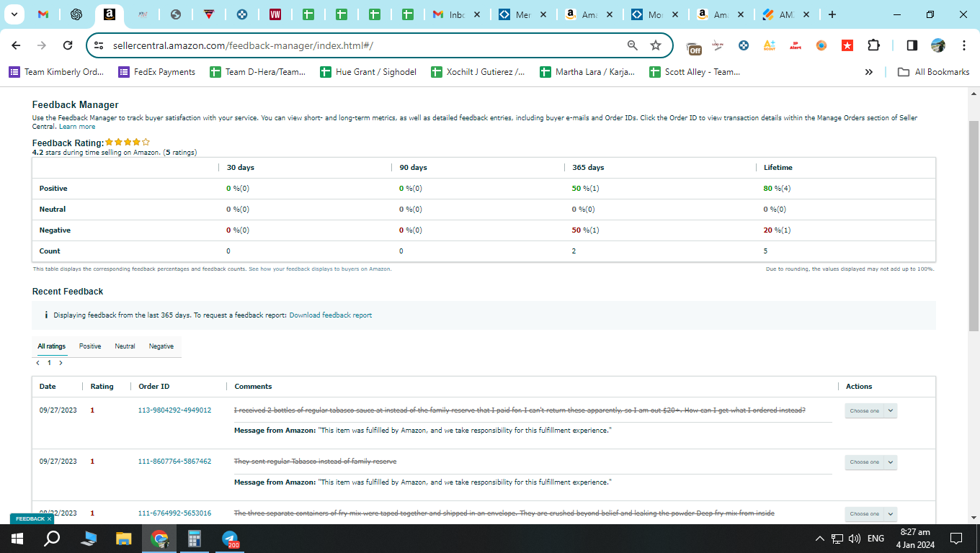The width and height of the screenshot is (980, 553).
Task: Switch to the VW tab
Action: click(275, 14)
